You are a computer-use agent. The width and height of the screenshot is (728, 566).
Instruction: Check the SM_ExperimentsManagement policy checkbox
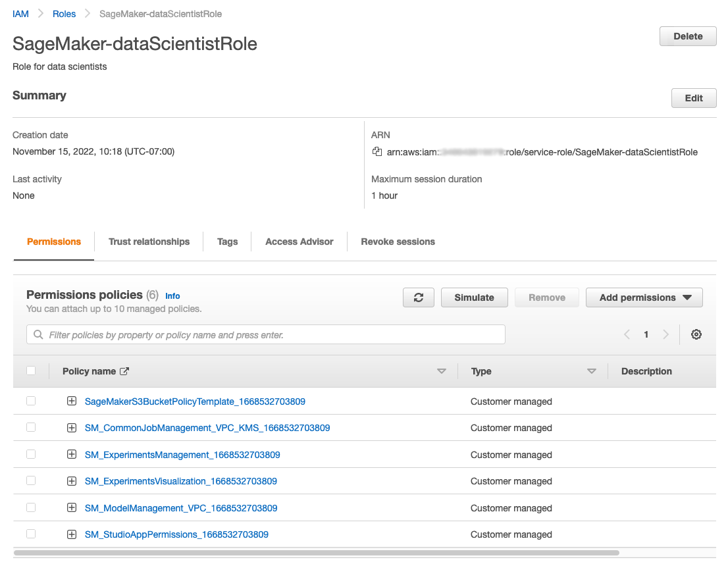(x=31, y=454)
